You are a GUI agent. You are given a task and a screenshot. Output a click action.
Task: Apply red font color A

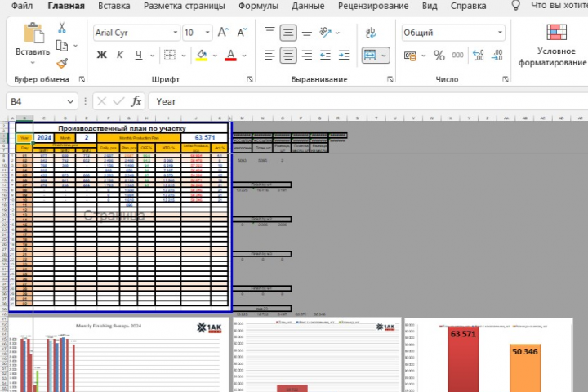pyautogui.click(x=230, y=56)
